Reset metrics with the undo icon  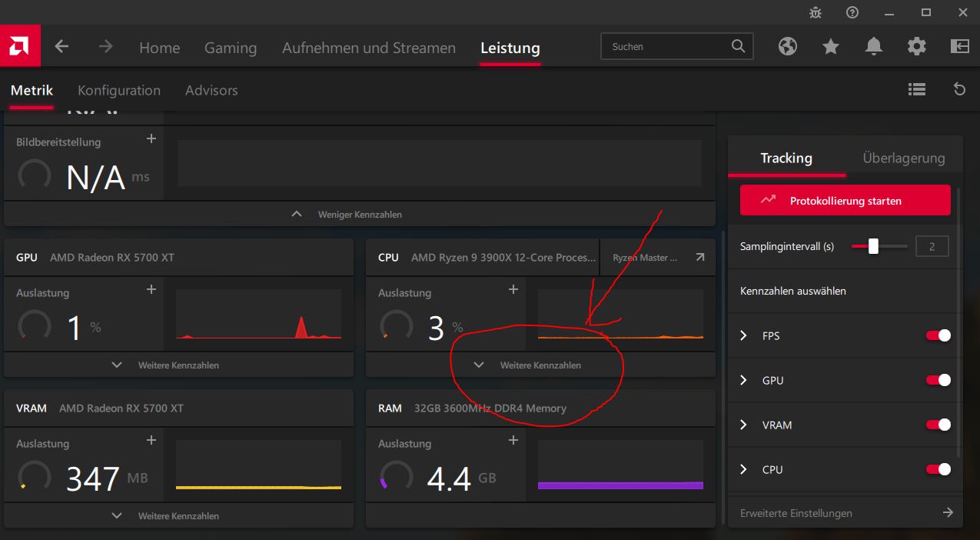pos(959,89)
